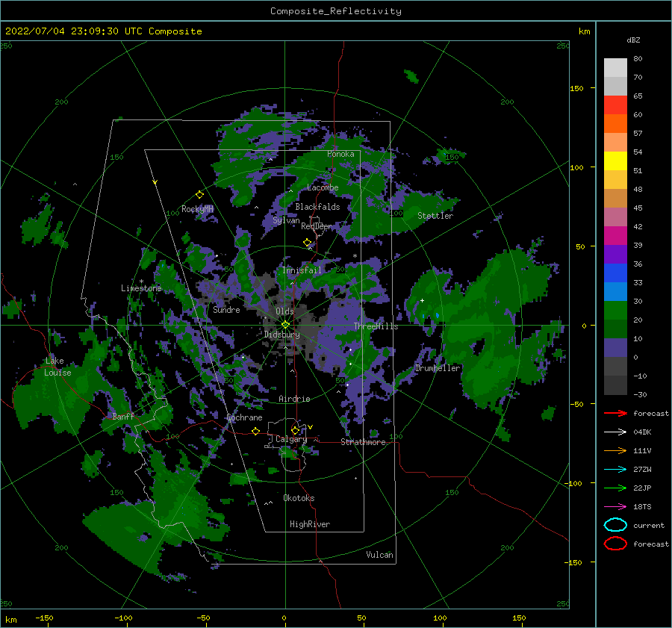
Task: Click the red forecast ellipse legend icon
Action: pyautogui.click(x=615, y=544)
